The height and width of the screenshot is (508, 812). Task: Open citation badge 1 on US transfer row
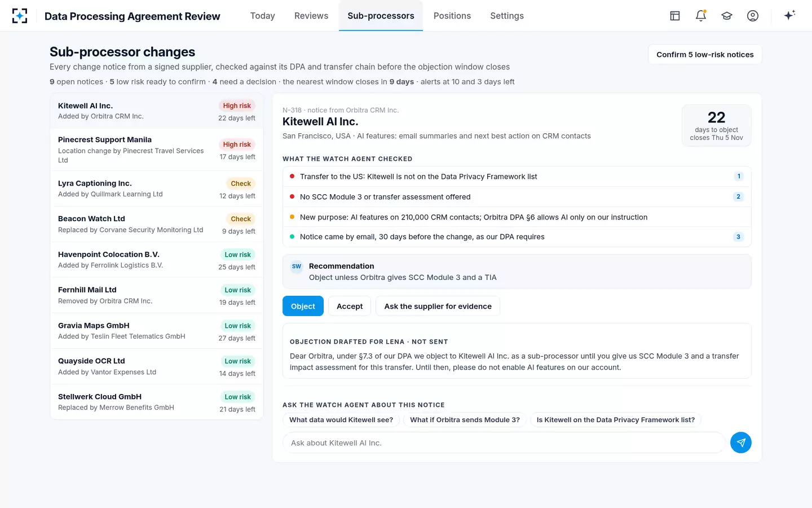739,176
